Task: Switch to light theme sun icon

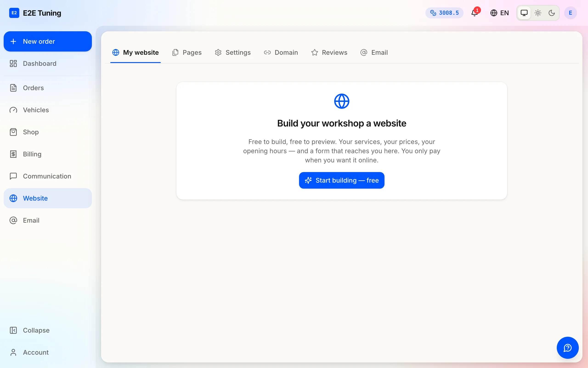Action: point(538,13)
